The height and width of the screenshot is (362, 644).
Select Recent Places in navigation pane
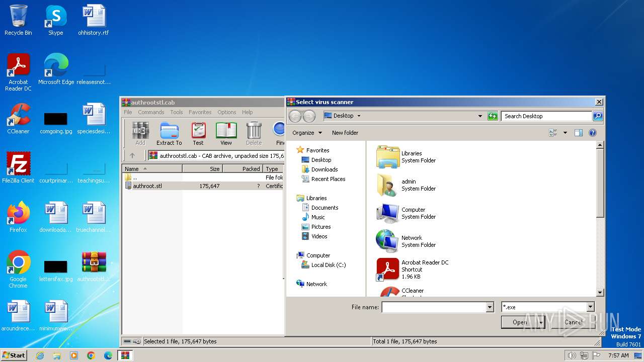tap(328, 179)
